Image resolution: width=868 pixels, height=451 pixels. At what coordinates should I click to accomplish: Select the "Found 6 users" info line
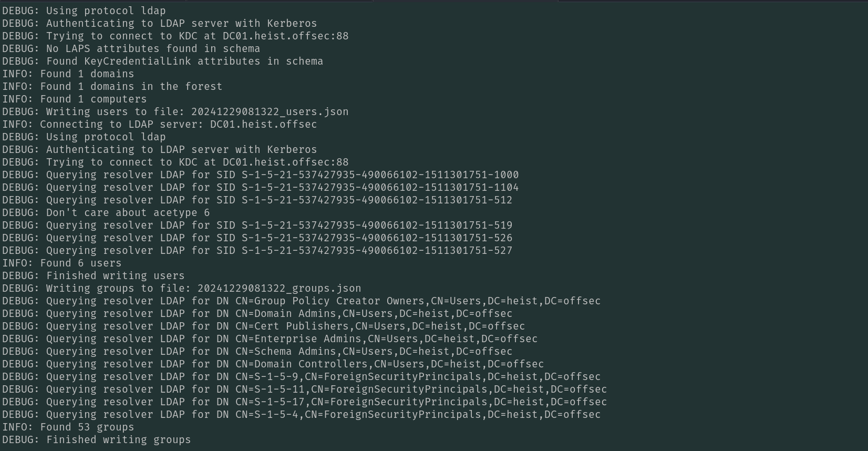coord(61,263)
